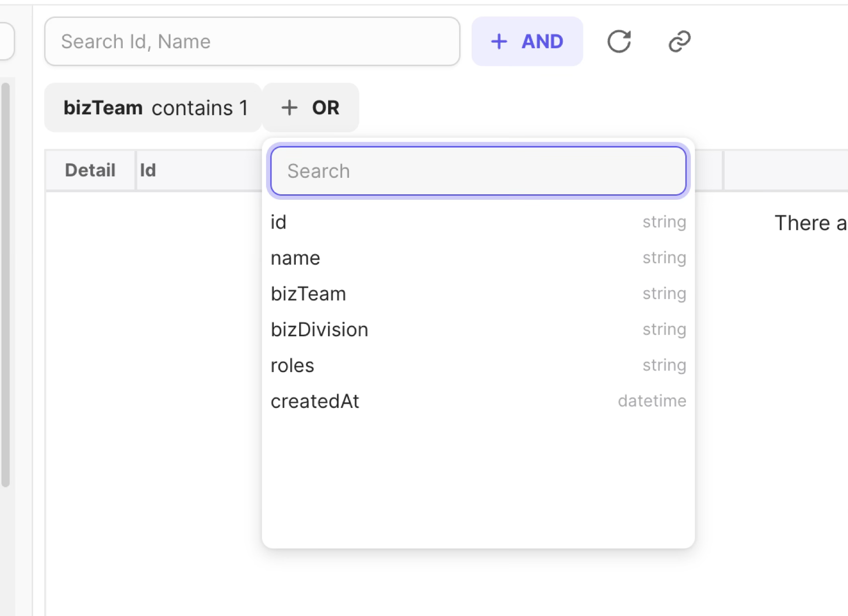The width and height of the screenshot is (848, 616).
Task: Pick the roles field option
Action: (292, 365)
